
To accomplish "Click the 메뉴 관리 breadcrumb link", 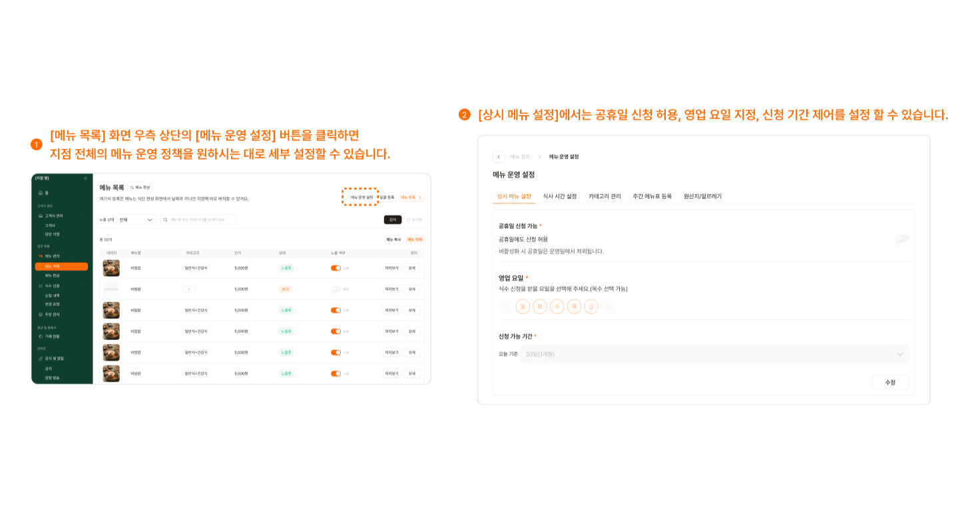I will point(520,157).
